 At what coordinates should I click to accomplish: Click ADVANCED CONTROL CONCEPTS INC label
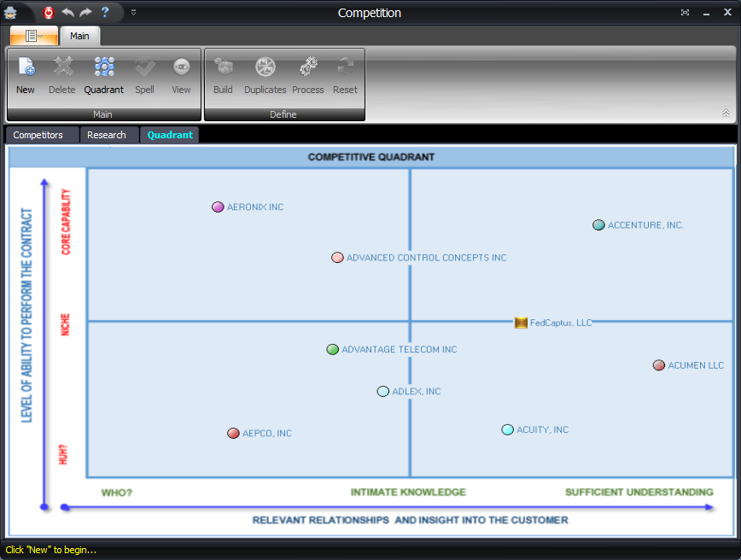click(426, 258)
